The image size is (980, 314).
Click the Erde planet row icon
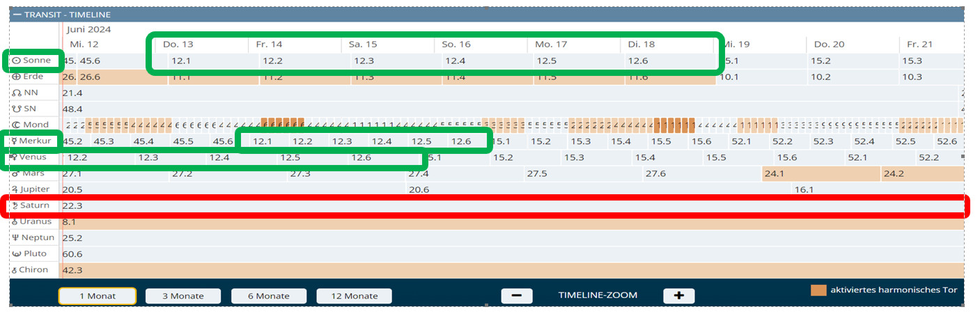(16, 77)
